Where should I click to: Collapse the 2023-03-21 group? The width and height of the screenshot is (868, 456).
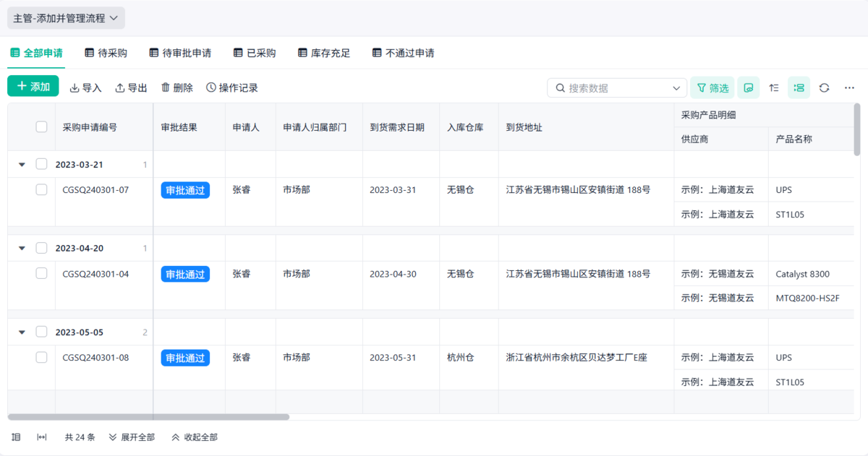22,165
